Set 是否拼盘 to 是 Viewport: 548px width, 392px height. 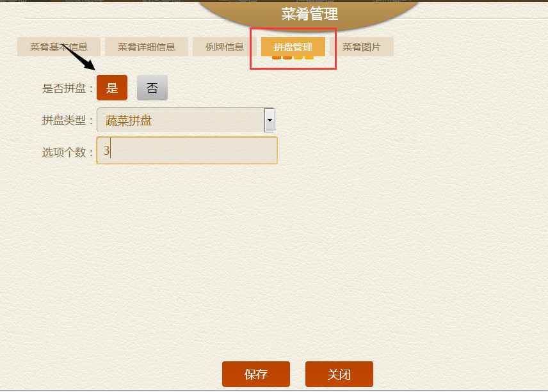(x=112, y=88)
